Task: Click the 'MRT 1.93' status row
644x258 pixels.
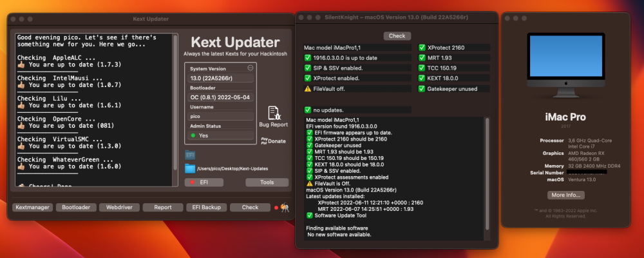Action: point(454,58)
